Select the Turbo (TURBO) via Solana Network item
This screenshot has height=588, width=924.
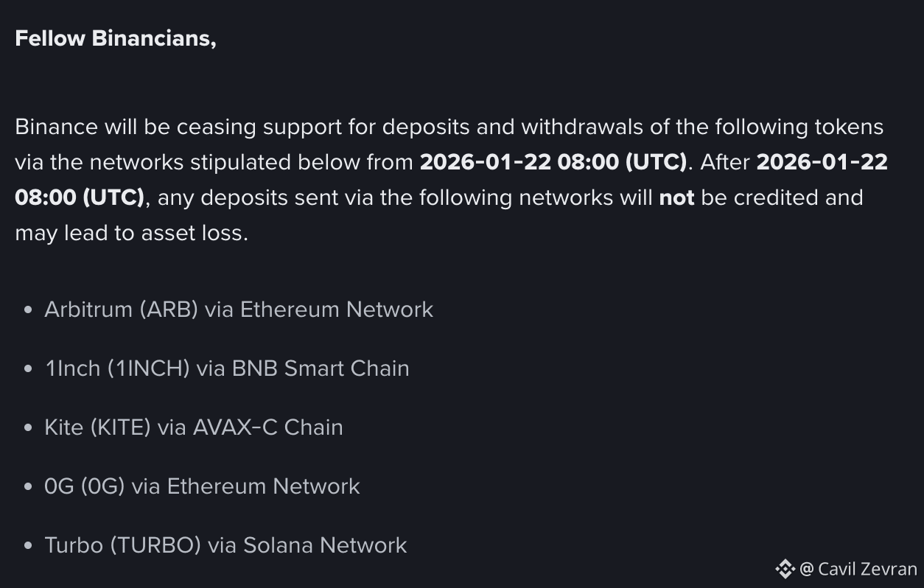pyautogui.click(x=225, y=545)
